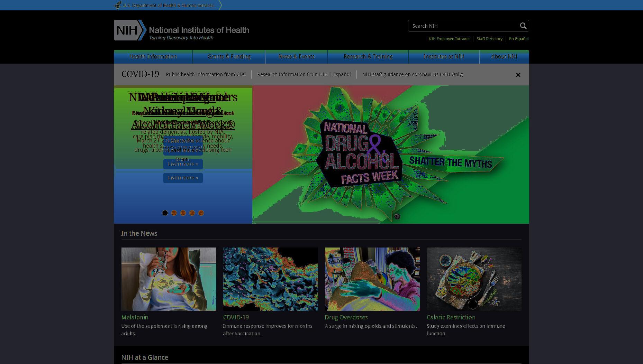Click the search magnifier icon
This screenshot has height=364, width=643.
click(x=523, y=26)
